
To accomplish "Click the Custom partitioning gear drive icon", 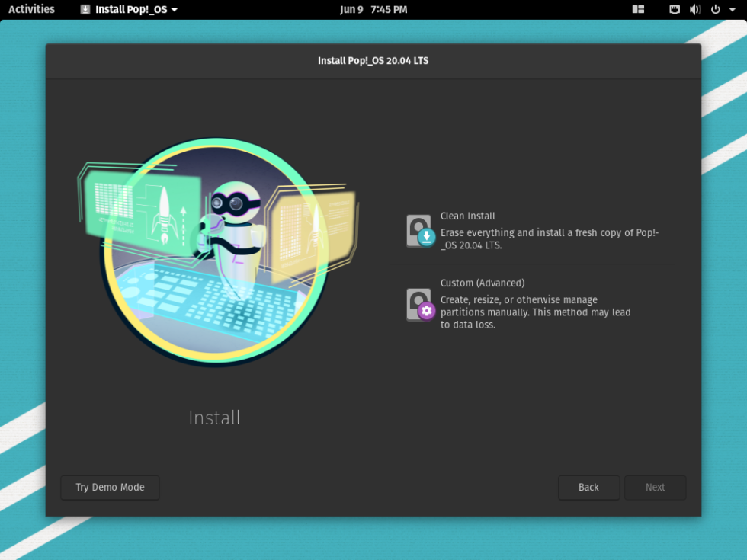I will coord(419,303).
